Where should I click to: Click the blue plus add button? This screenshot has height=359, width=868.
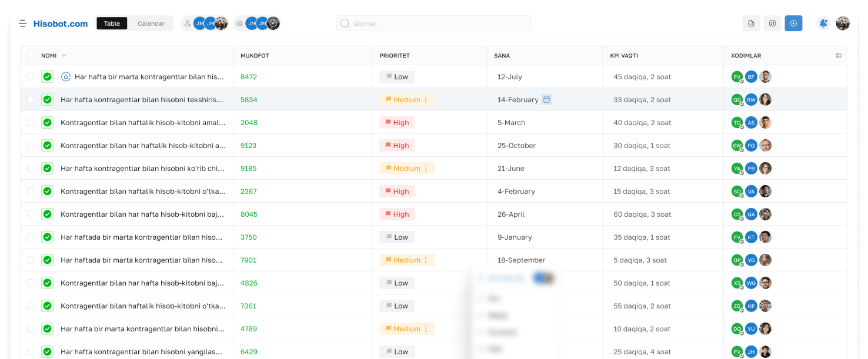[793, 24]
